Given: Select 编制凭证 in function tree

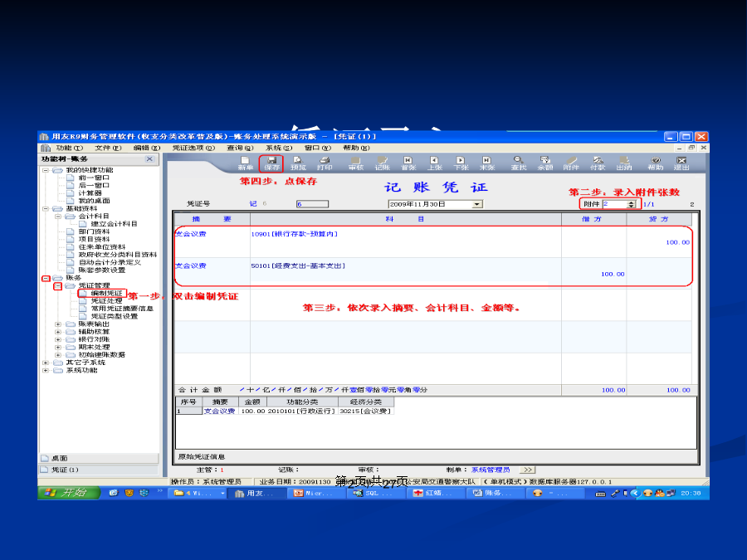Looking at the screenshot, I should pos(107,294).
